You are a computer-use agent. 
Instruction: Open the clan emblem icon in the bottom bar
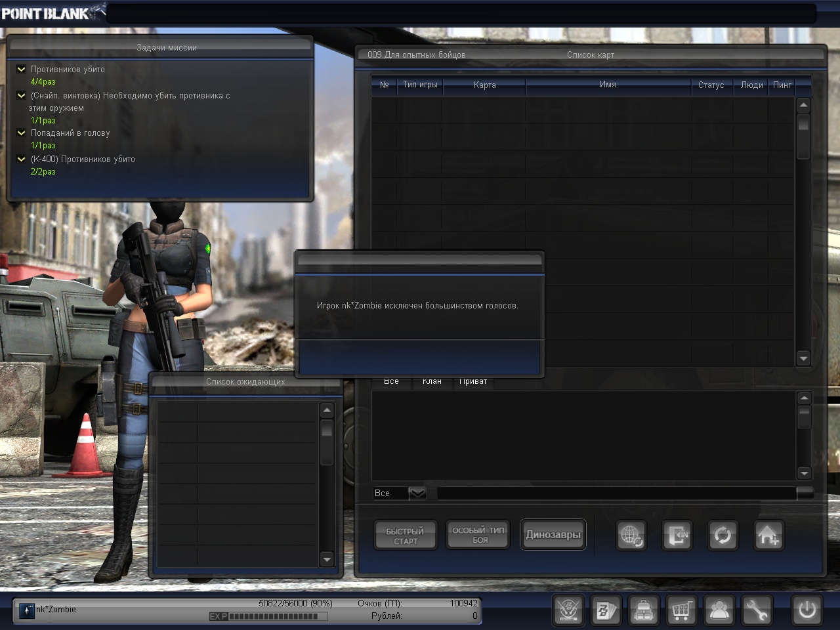[x=568, y=611]
